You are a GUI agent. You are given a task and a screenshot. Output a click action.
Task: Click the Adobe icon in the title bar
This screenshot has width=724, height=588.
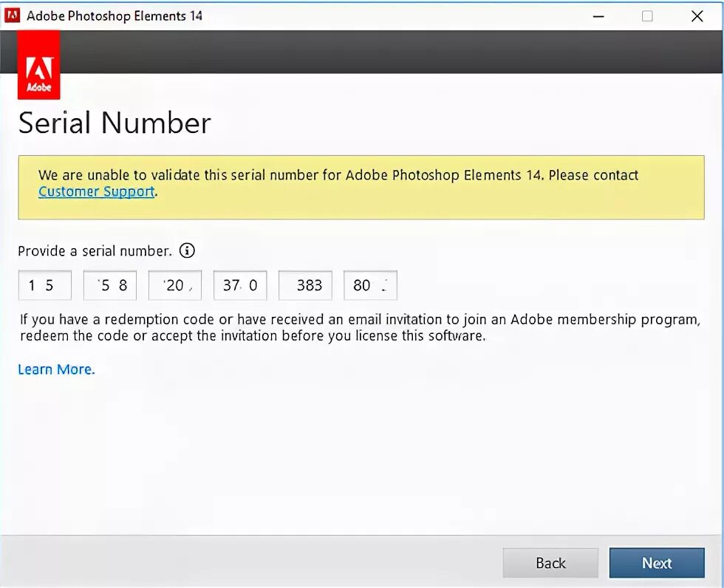[13, 16]
